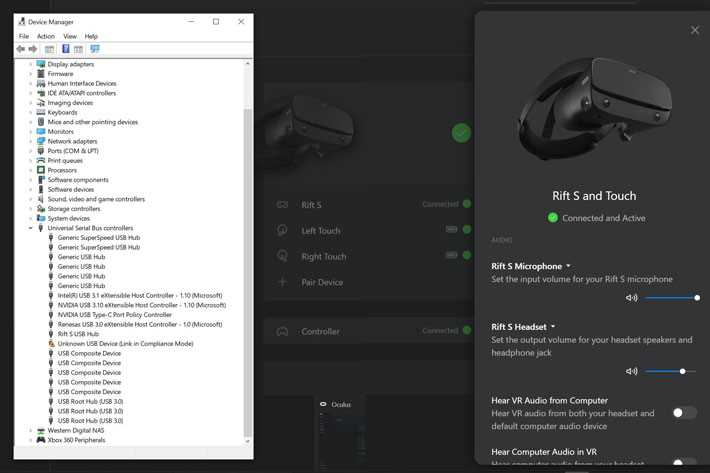Click the Back arrow in Device Manager toolbar
This screenshot has height=473, width=710.
[21, 48]
